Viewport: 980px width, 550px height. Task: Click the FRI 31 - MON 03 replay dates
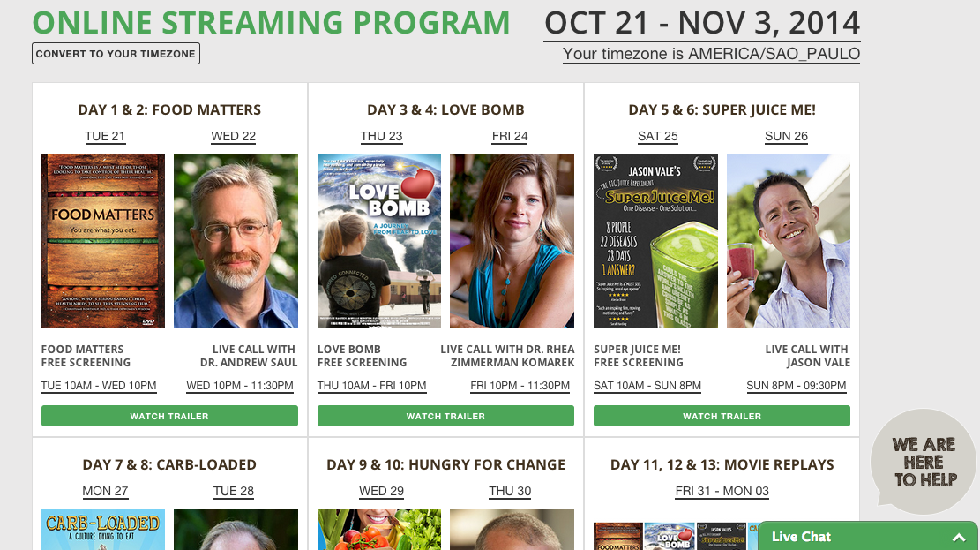(x=722, y=491)
